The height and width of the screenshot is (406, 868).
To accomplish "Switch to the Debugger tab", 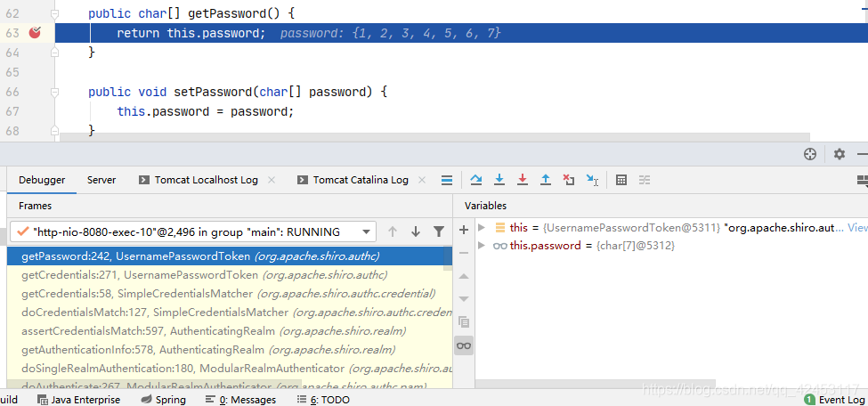I will 42,180.
